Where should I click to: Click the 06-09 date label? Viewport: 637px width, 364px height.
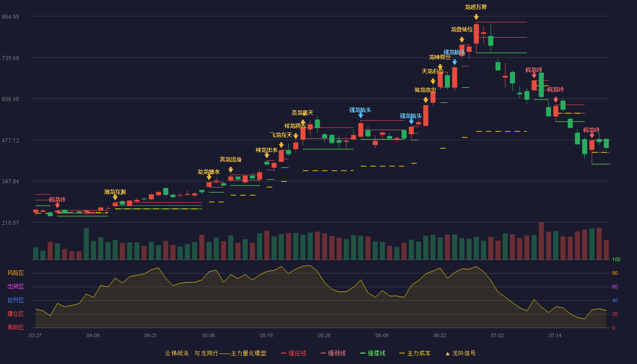tap(382, 335)
